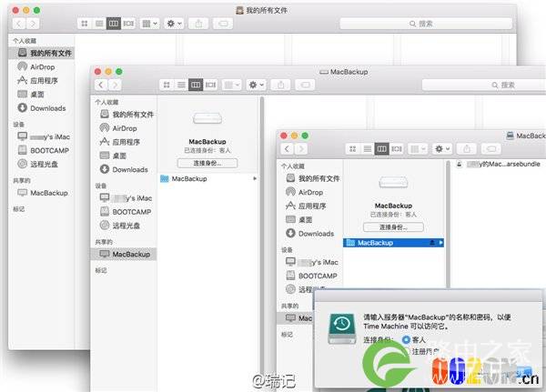The image size is (546, 392).
Task: Select column view in 我的所有文件 window
Action: 114,24
